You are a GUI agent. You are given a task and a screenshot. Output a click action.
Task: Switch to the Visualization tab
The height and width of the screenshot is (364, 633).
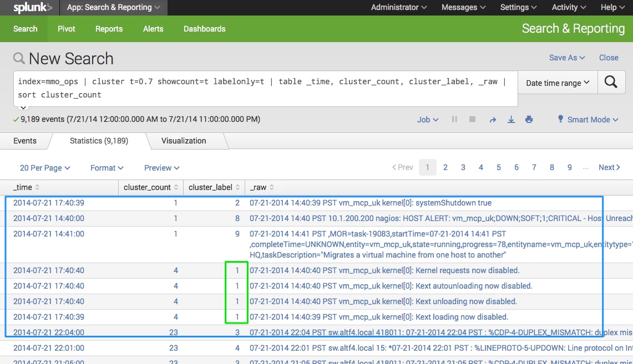coord(184,141)
